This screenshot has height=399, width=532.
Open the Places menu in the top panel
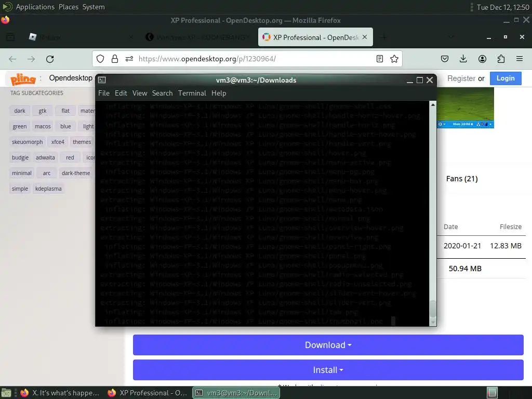coord(69,7)
